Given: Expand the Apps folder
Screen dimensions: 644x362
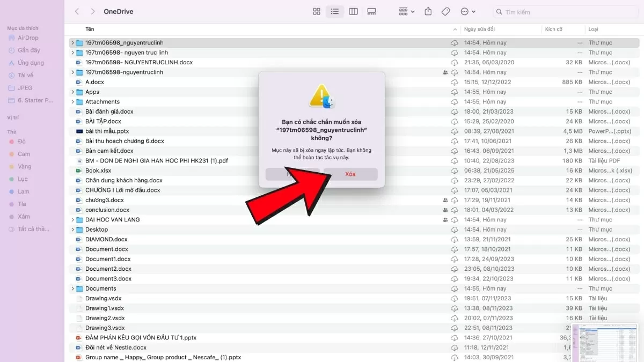Looking at the screenshot, I should click(72, 92).
